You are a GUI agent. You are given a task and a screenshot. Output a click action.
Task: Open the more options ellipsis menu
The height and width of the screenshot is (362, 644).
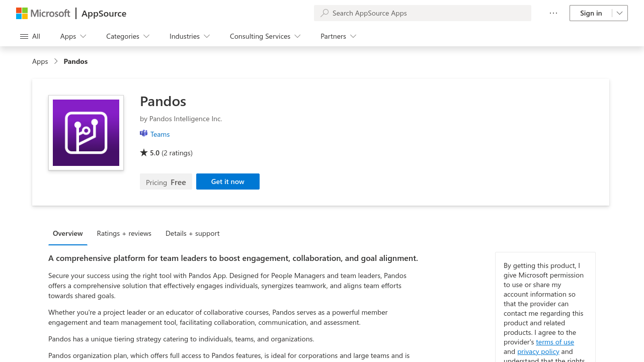click(553, 13)
